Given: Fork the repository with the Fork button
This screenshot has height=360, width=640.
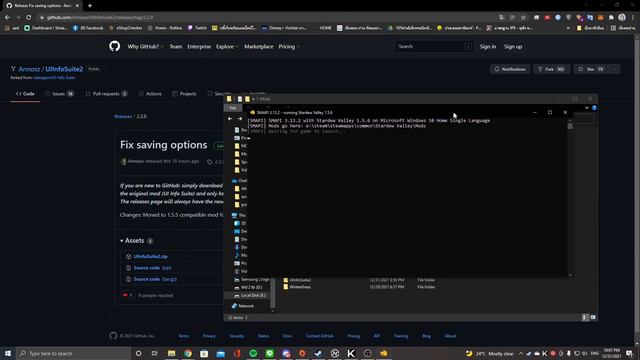Looking at the screenshot, I should (551, 69).
